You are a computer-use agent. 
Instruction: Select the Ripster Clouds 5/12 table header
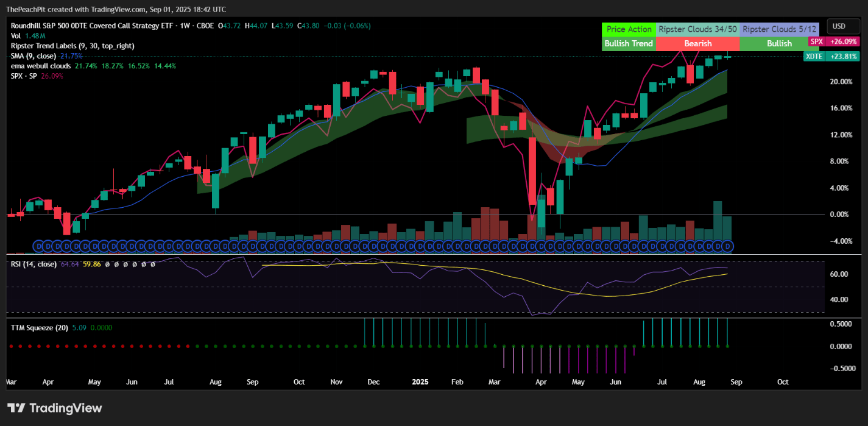click(x=779, y=29)
